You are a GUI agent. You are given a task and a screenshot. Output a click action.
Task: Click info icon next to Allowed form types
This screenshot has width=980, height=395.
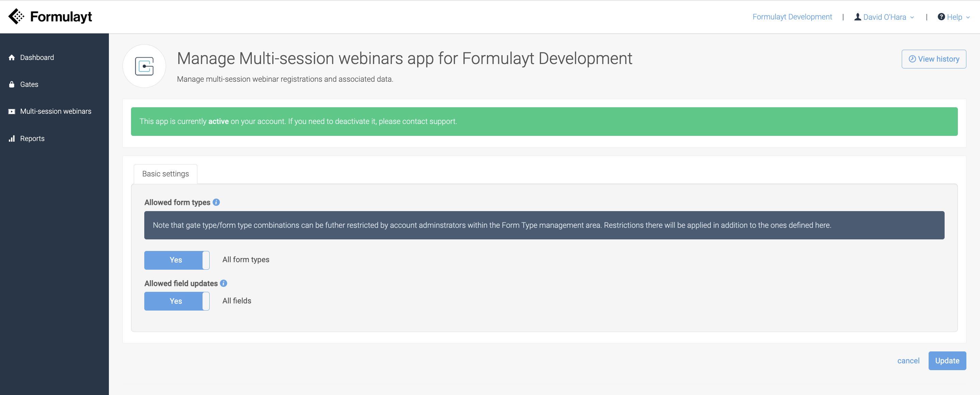point(216,202)
